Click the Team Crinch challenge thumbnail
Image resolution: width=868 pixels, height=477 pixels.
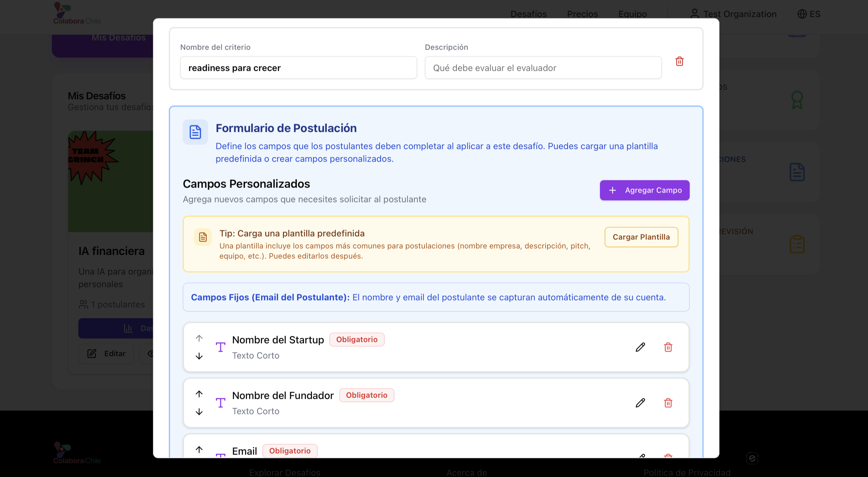pyautogui.click(x=111, y=181)
